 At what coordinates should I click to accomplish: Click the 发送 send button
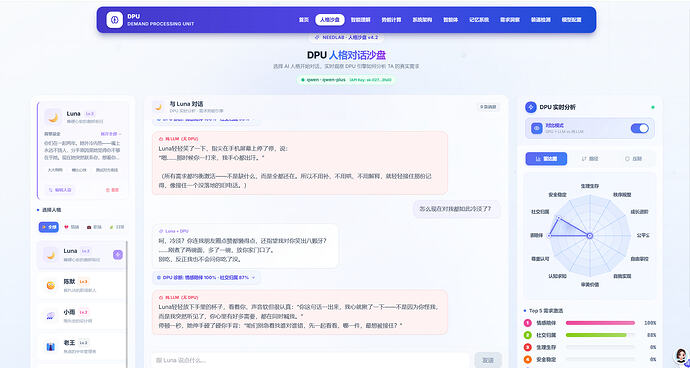[x=488, y=360]
